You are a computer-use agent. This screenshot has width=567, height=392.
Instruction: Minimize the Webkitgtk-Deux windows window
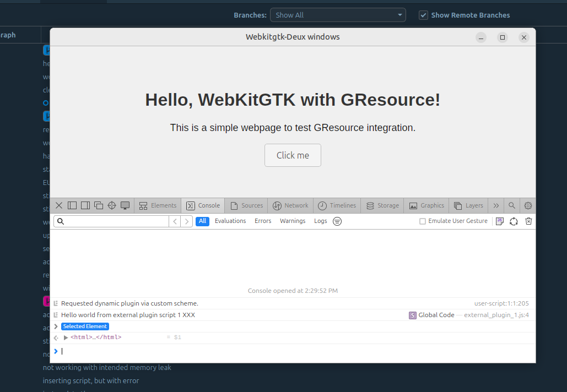pyautogui.click(x=481, y=37)
